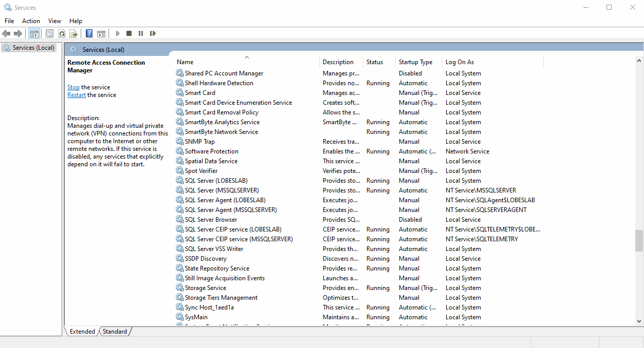Screen dimensions: 644x348
Task: Click the Export List toolbar icon
Action: pos(73,33)
